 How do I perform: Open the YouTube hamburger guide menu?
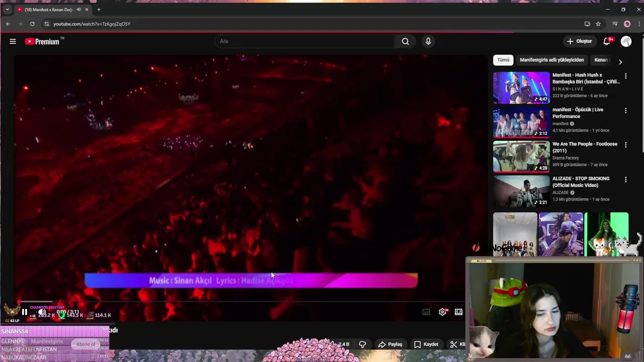[13, 41]
